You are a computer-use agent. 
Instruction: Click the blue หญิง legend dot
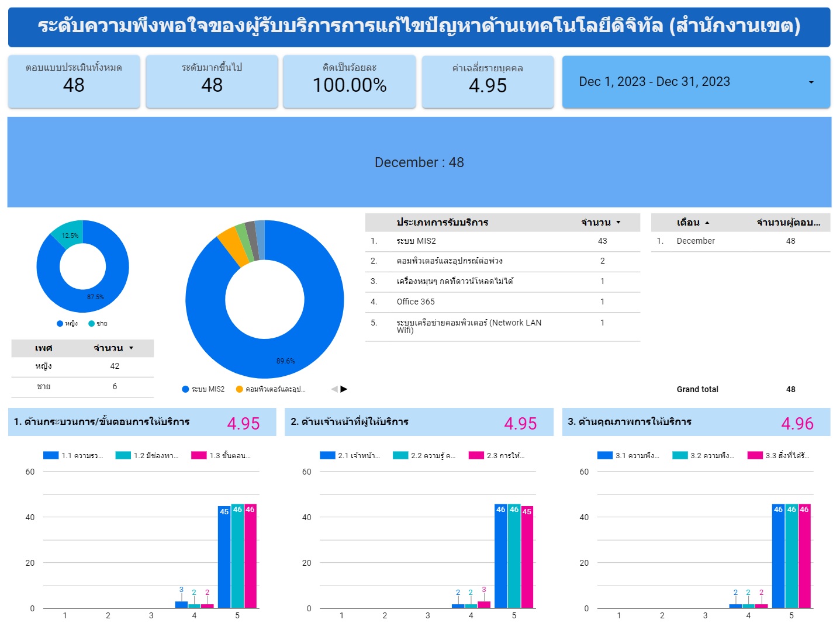(x=60, y=324)
